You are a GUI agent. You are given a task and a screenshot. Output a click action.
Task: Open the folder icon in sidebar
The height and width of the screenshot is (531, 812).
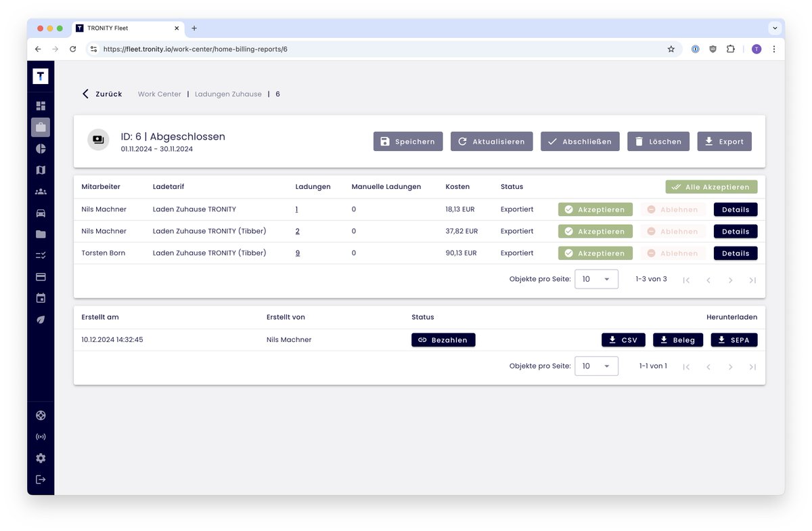click(x=41, y=234)
